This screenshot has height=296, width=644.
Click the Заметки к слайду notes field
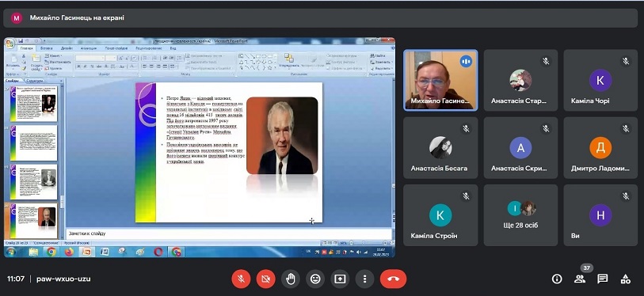[x=228, y=233]
